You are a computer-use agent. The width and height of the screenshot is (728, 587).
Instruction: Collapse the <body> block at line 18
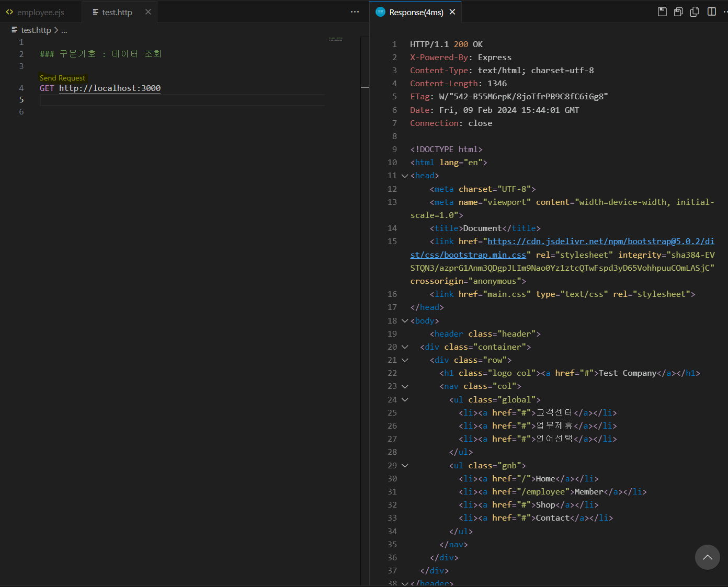point(405,320)
